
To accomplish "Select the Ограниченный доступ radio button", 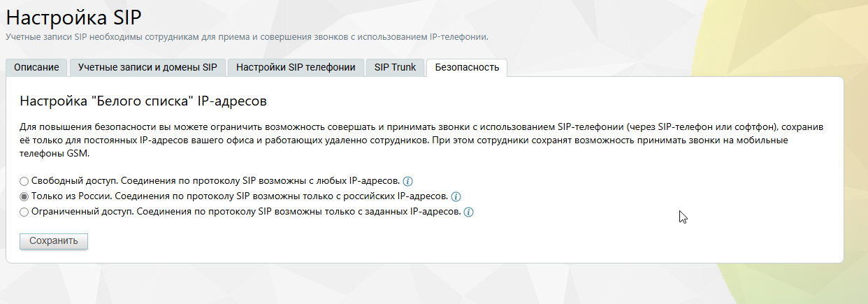I will point(24,212).
